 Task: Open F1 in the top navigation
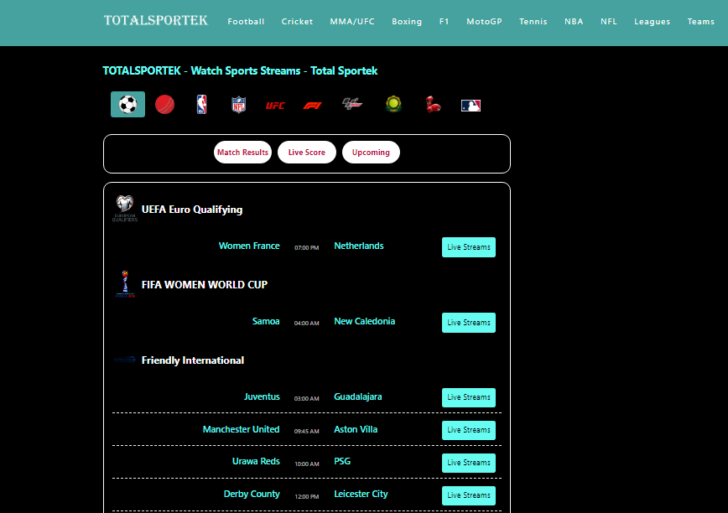(x=444, y=21)
